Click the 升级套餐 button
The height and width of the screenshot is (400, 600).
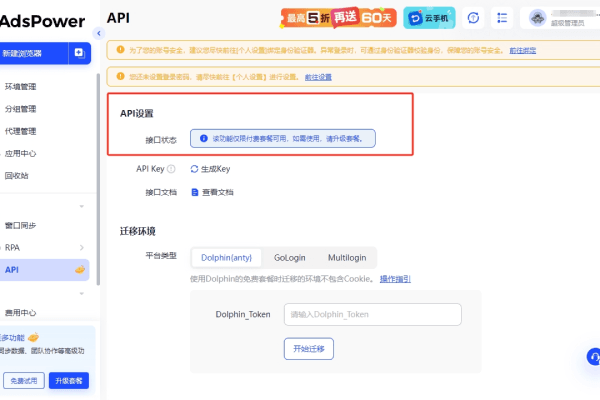[69, 380]
